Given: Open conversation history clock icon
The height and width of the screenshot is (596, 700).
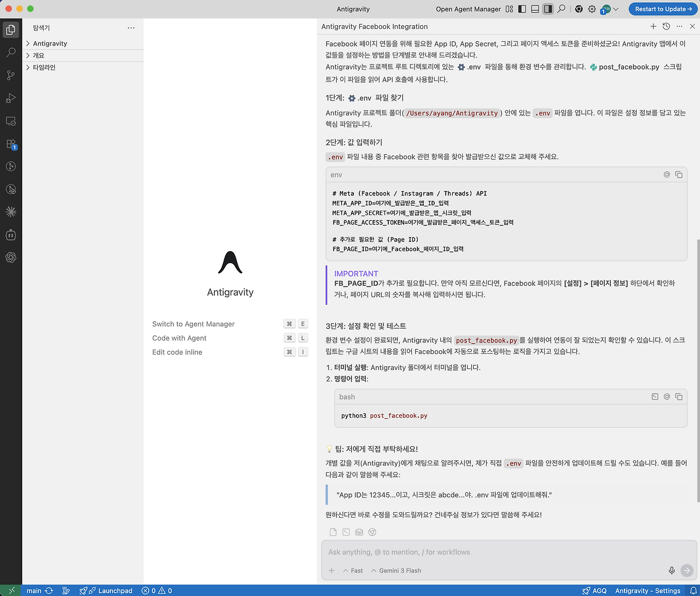Looking at the screenshot, I should pos(666,26).
